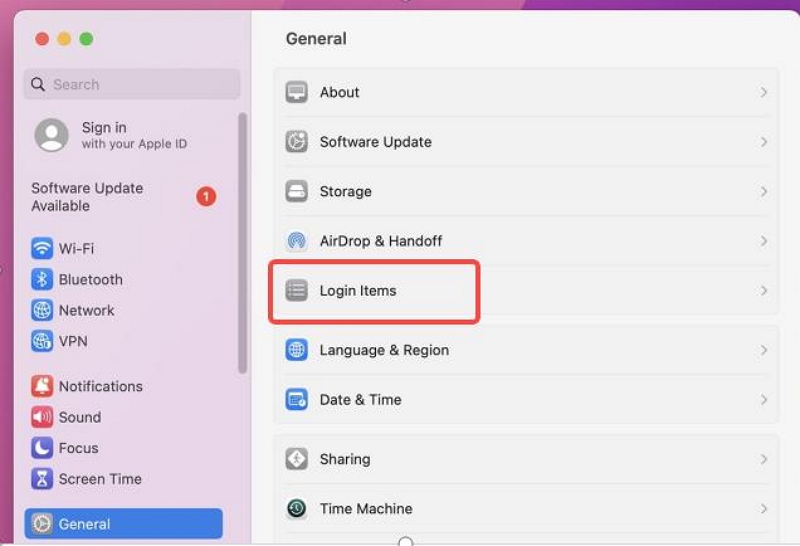Click the Software Update gear icon in General
Screen dimensions: 800x546
point(296,142)
